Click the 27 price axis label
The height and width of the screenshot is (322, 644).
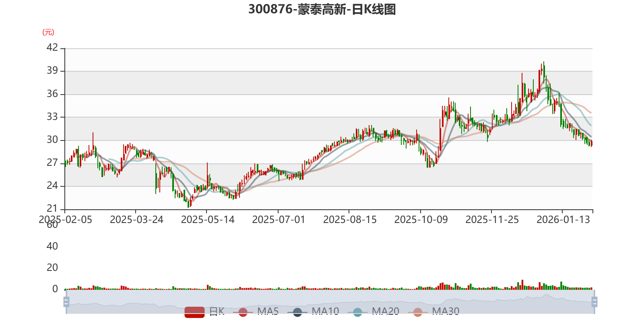pyautogui.click(x=52, y=163)
